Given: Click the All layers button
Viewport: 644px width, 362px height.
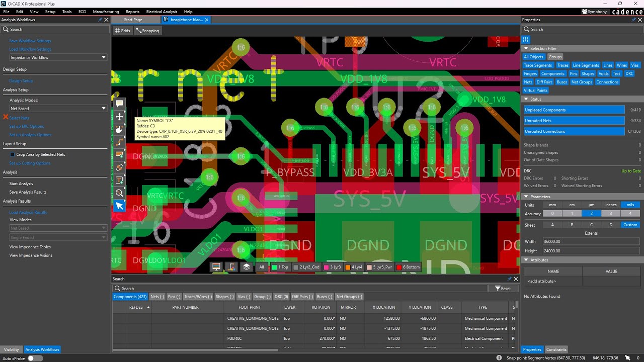Looking at the screenshot, I should [261, 267].
